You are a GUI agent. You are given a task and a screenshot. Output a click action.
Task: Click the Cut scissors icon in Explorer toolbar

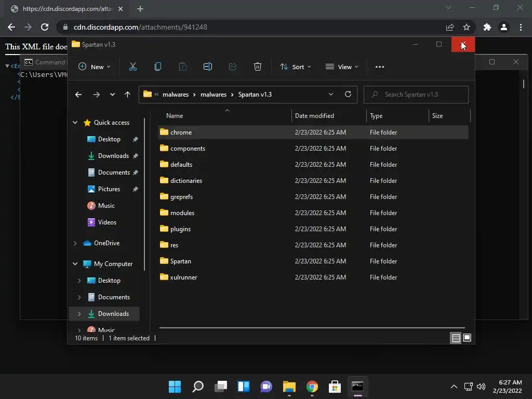point(132,67)
